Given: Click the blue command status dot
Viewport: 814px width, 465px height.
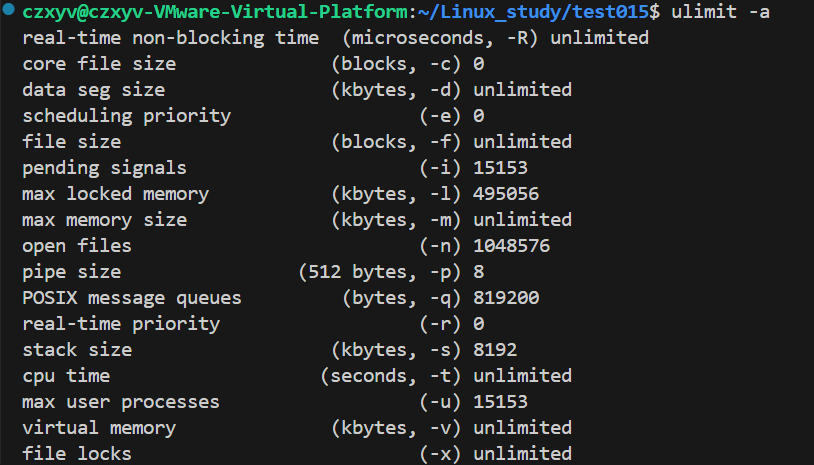Looking at the screenshot, I should coord(8,9).
